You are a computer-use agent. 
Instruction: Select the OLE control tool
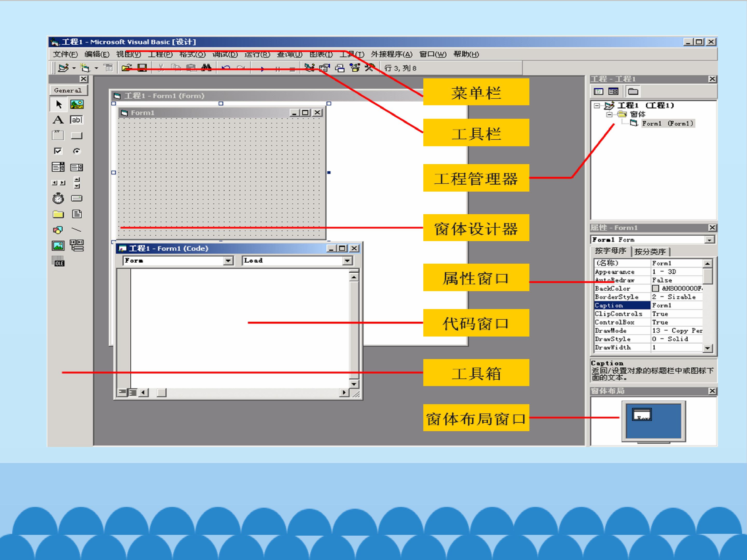tap(58, 261)
